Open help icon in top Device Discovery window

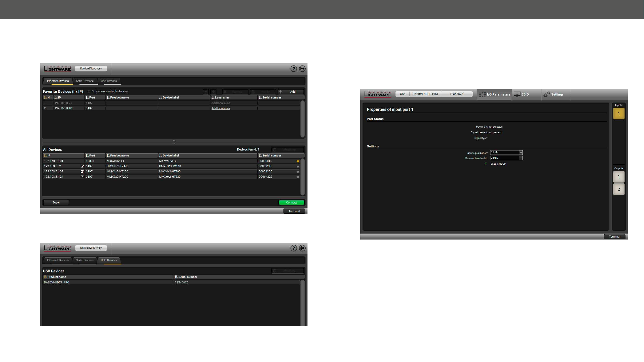[x=294, y=69]
